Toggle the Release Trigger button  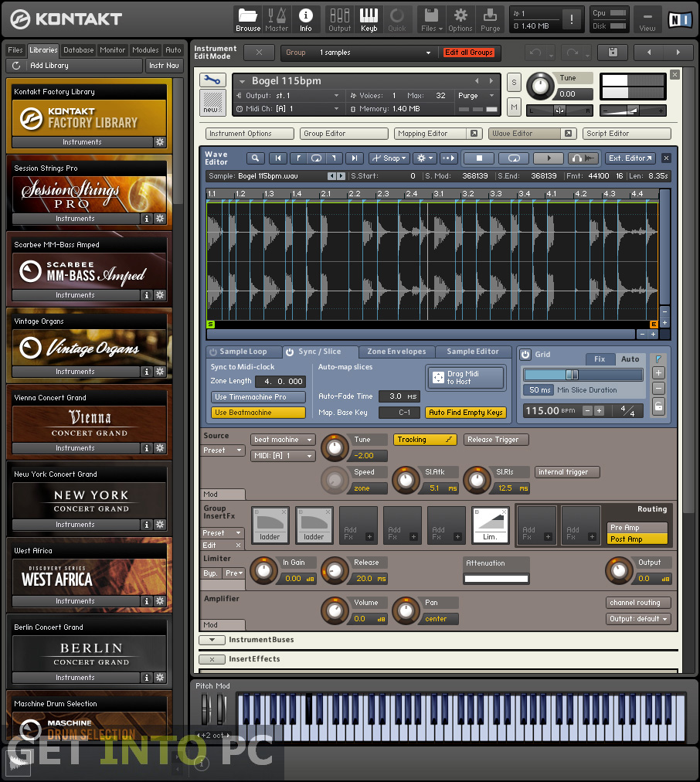[496, 440]
